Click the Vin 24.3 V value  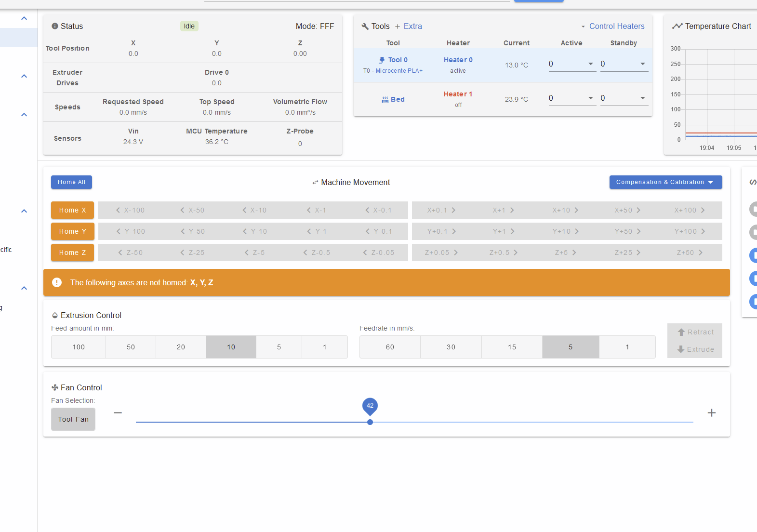[133, 142]
